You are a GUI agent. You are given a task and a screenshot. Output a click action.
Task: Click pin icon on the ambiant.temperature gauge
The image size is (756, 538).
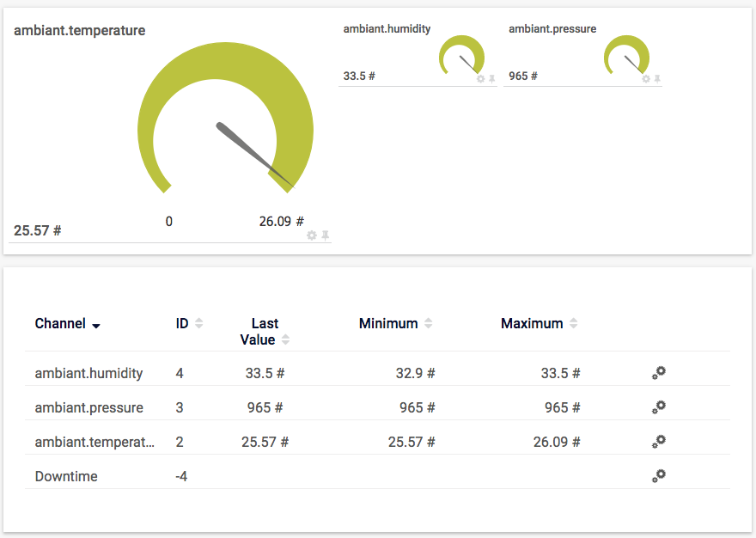(326, 235)
